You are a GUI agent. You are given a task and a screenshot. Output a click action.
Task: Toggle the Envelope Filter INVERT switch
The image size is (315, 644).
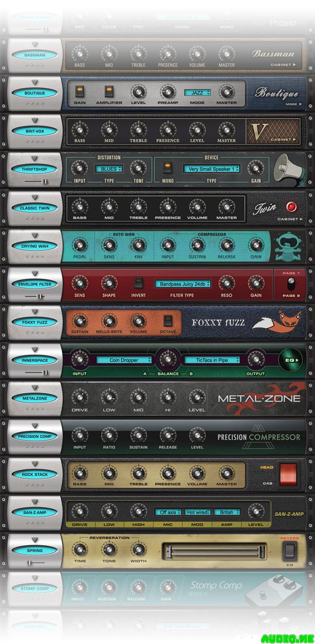[138, 283]
